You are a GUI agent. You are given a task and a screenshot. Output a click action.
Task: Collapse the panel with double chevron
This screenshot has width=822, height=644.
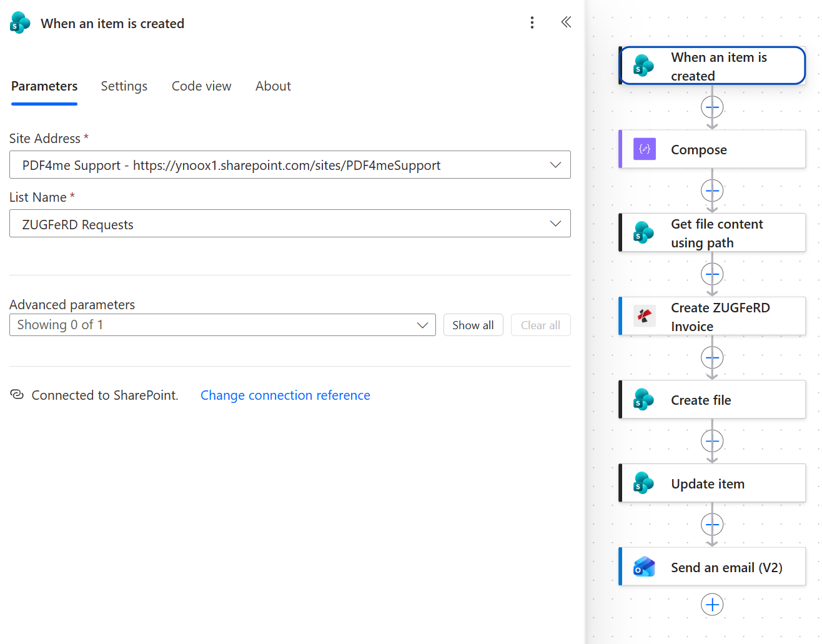pos(566,22)
